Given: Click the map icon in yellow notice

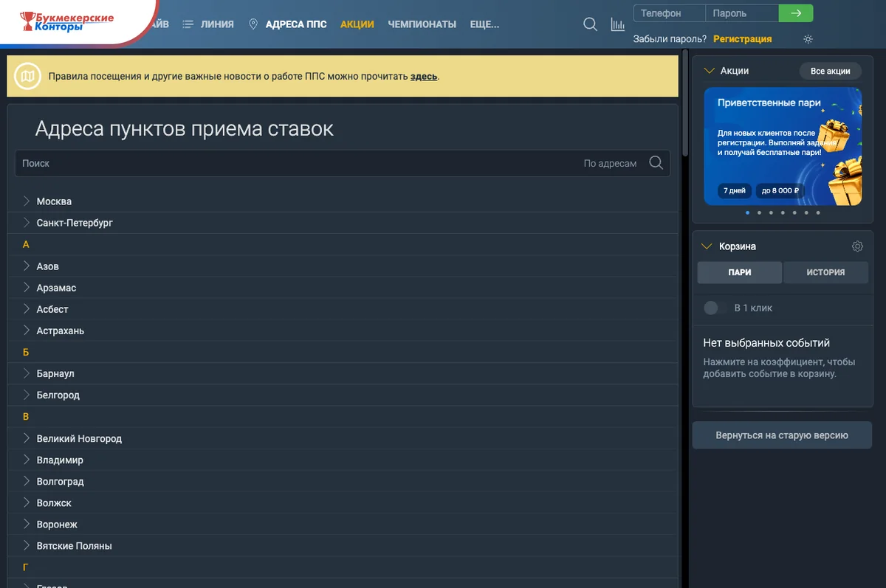Looking at the screenshot, I should tap(28, 76).
